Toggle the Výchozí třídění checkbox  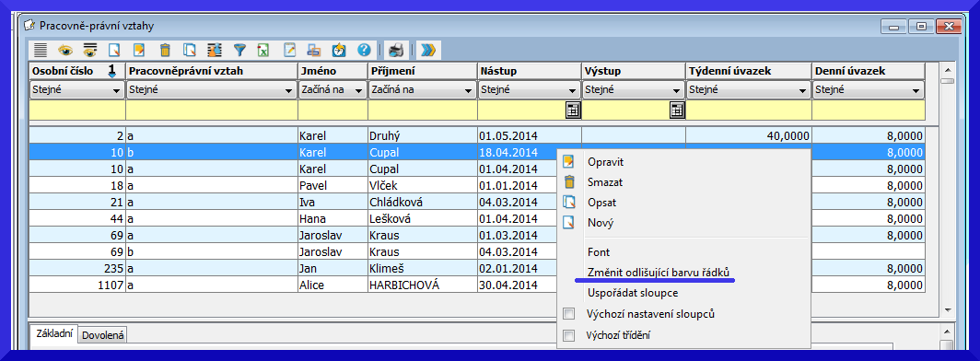[569, 335]
